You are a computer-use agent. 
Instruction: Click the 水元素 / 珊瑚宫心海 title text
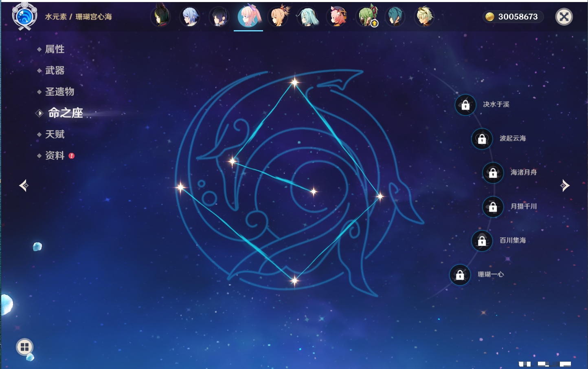tap(78, 17)
